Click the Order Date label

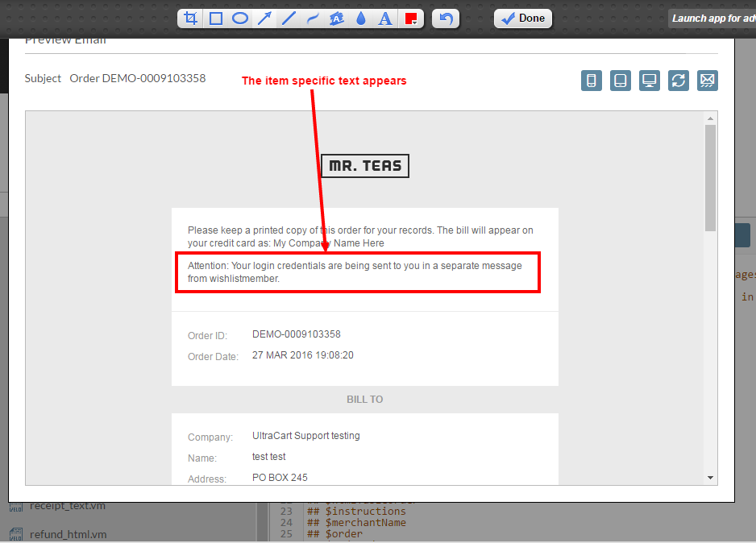point(213,357)
